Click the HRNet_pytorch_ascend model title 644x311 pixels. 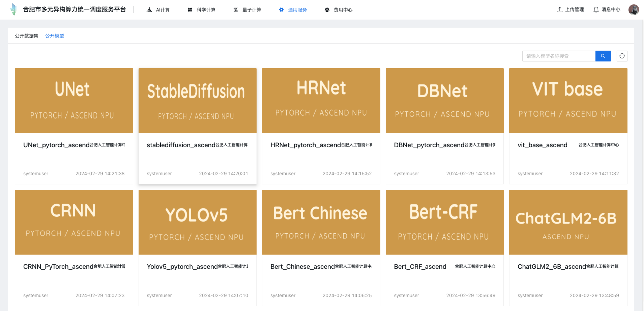[305, 145]
